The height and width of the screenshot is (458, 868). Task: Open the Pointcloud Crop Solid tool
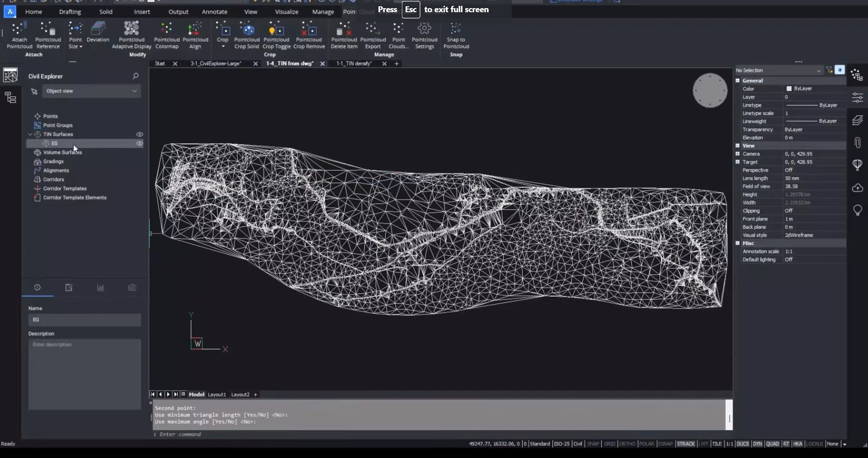247,35
